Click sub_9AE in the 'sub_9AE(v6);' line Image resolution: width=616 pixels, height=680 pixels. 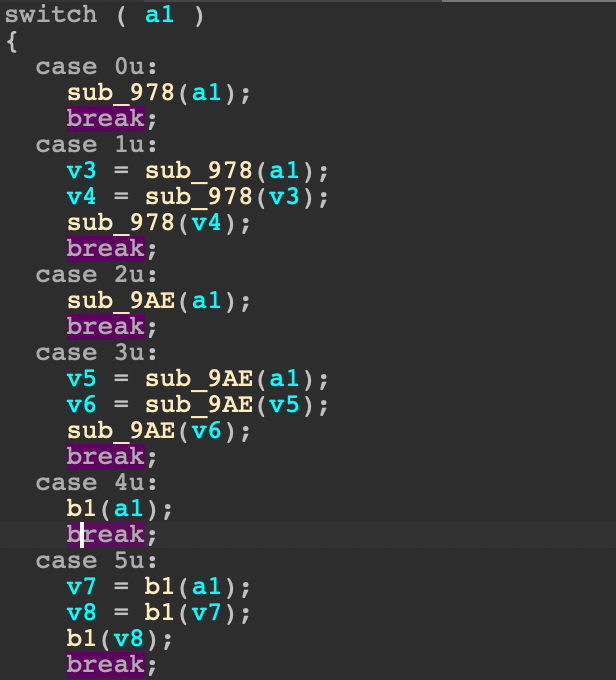121,431
